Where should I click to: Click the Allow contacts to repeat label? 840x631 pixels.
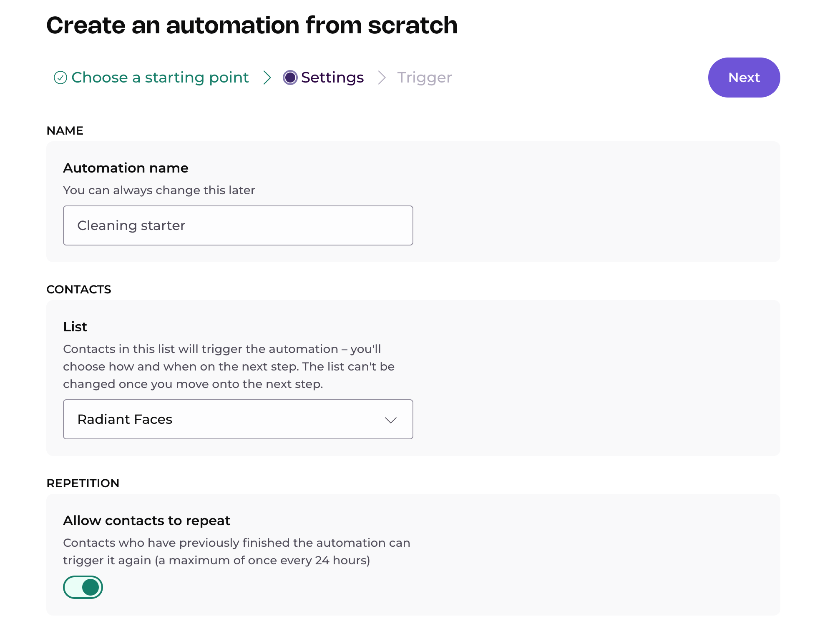coord(146,521)
